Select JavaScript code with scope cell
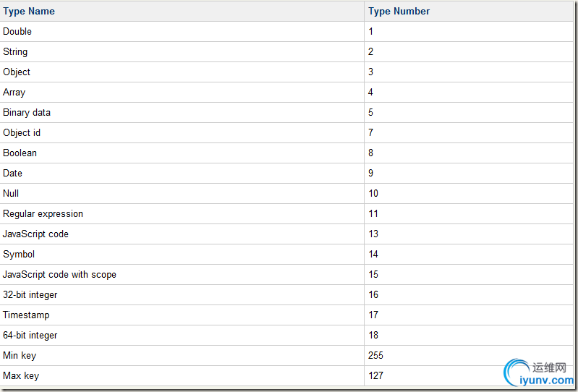Viewport: 578px width, 392px height. pyautogui.click(x=59, y=275)
